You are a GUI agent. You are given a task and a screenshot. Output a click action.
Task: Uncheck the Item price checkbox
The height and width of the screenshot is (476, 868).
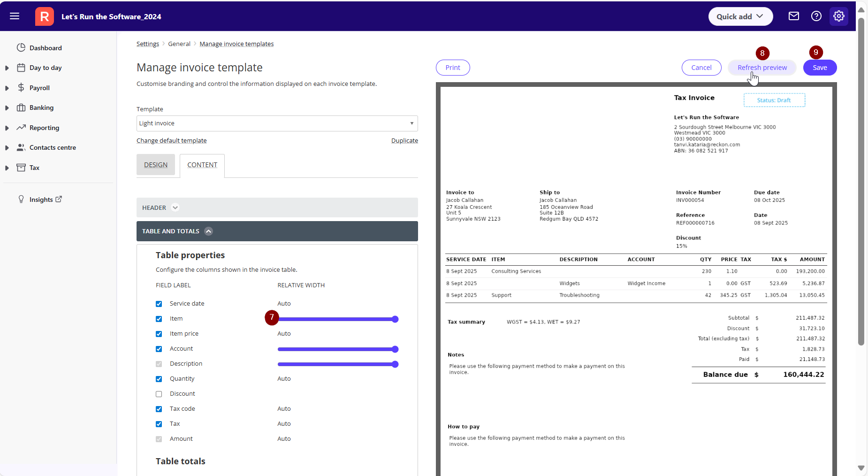[159, 334]
